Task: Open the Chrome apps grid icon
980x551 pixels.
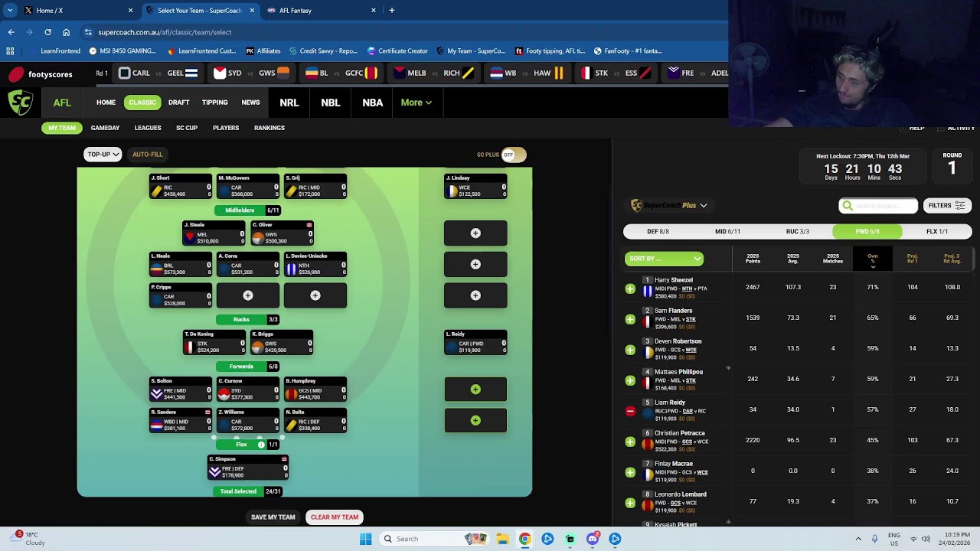Action: 10,51
